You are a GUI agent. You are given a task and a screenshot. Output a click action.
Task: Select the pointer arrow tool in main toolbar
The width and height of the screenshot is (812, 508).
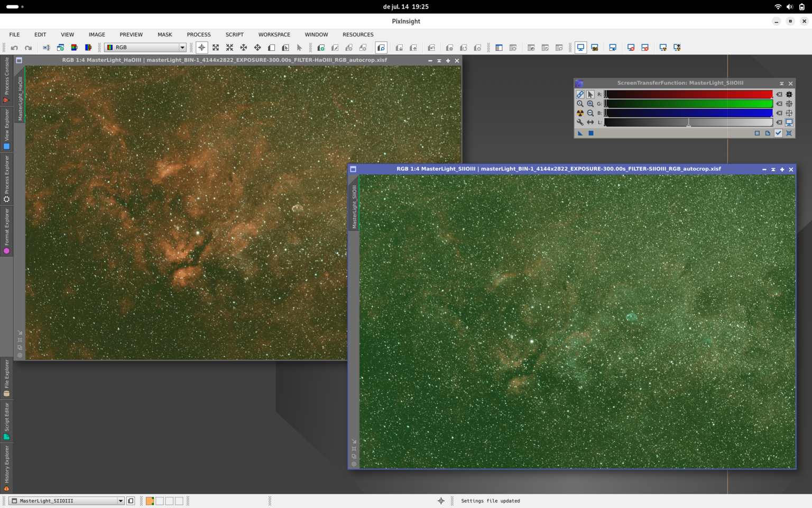(299, 48)
